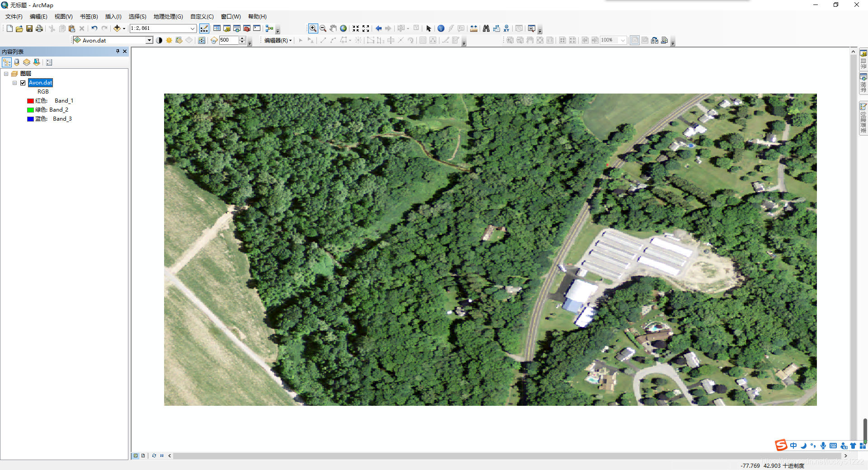Select the Zoom Out magnifier tool
This screenshot has height=470, width=868.
pyautogui.click(x=323, y=28)
